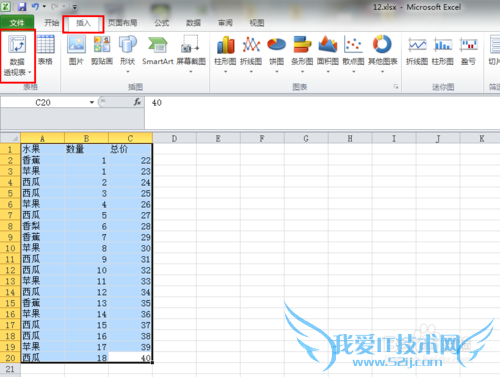The height and width of the screenshot is (377, 500).
Task: Insert a Table (表格) from ribbon
Action: point(45,50)
